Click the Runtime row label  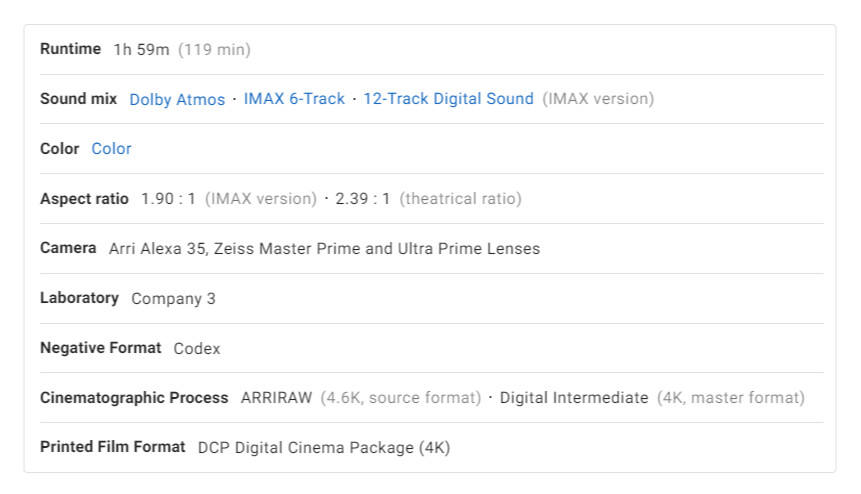coord(70,49)
